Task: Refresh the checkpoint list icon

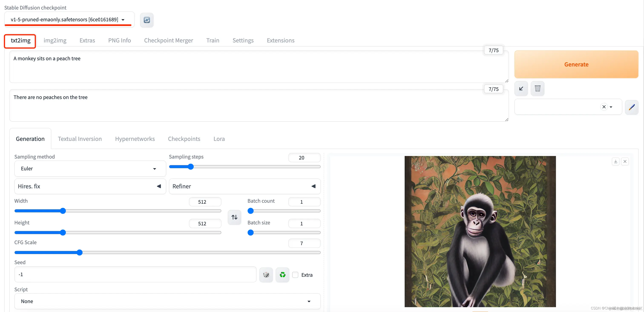Action: point(147,20)
